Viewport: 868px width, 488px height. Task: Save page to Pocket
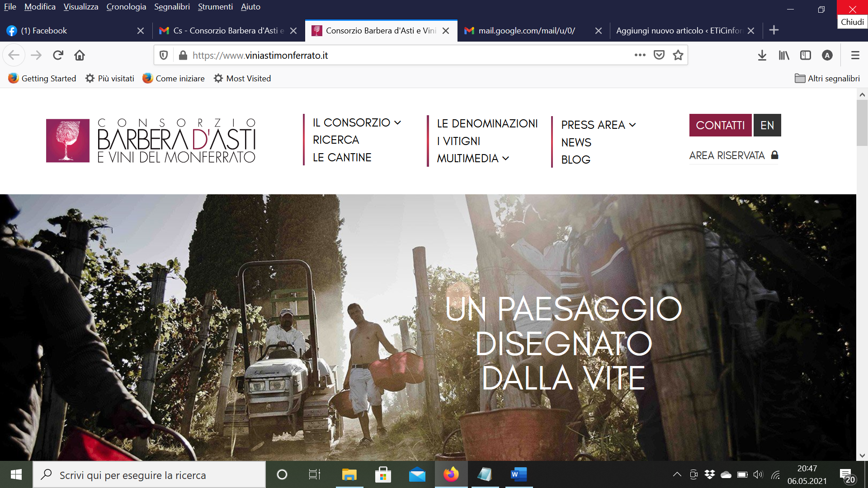[659, 55]
